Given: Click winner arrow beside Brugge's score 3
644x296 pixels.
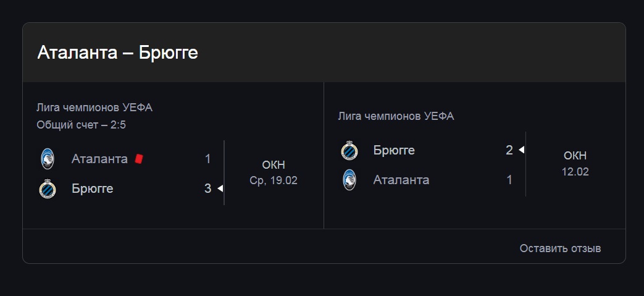Looking at the screenshot, I should click(220, 188).
